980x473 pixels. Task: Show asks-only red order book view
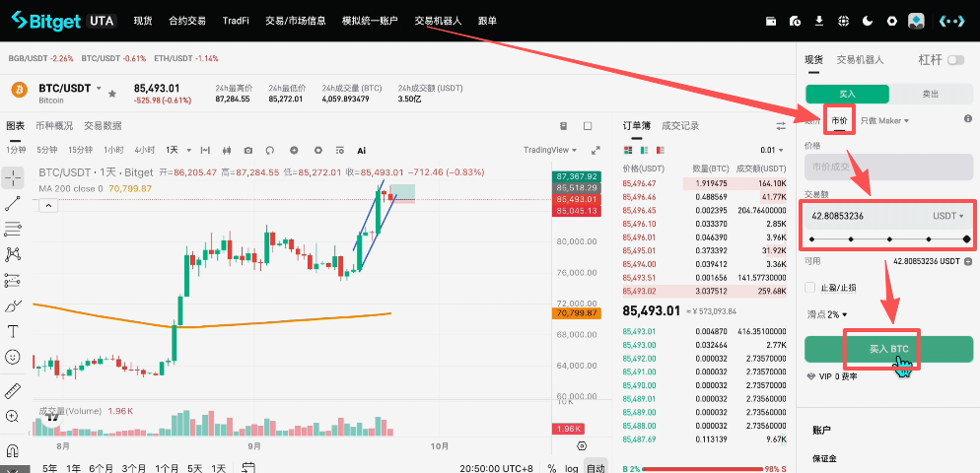pos(661,150)
